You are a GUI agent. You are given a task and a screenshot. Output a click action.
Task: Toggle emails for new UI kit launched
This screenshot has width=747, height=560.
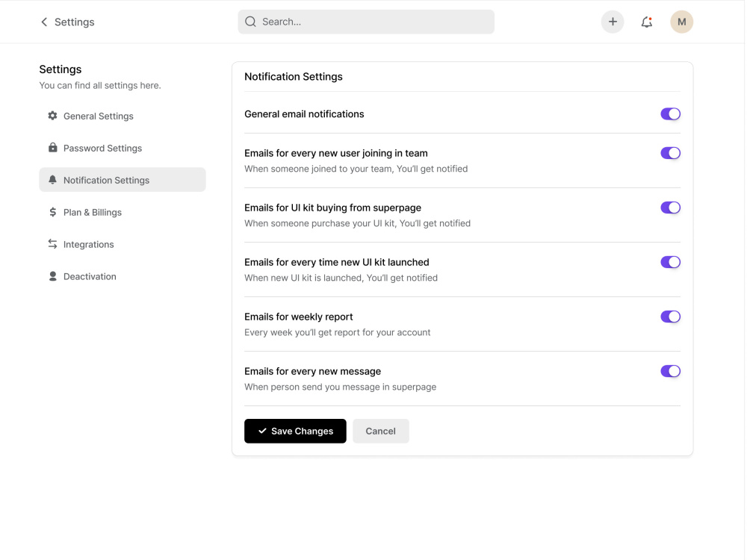pyautogui.click(x=670, y=262)
